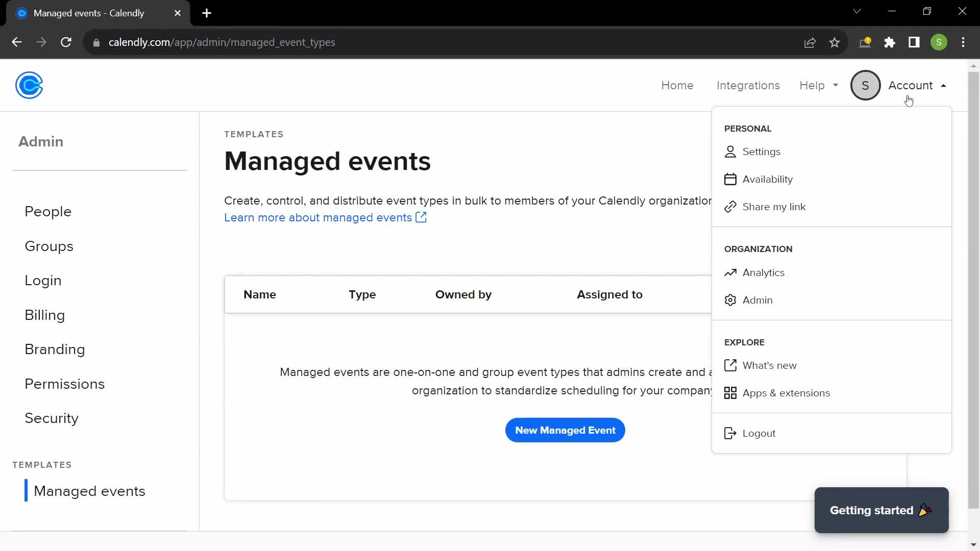Image resolution: width=980 pixels, height=551 pixels.
Task: Open Branding in Admin sidebar
Action: [x=55, y=349]
